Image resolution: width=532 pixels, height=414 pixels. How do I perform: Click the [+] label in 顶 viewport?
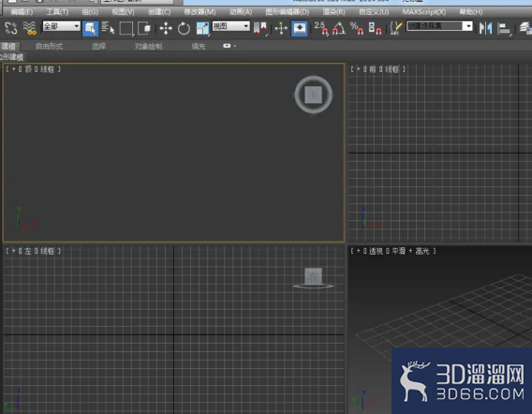(13, 69)
